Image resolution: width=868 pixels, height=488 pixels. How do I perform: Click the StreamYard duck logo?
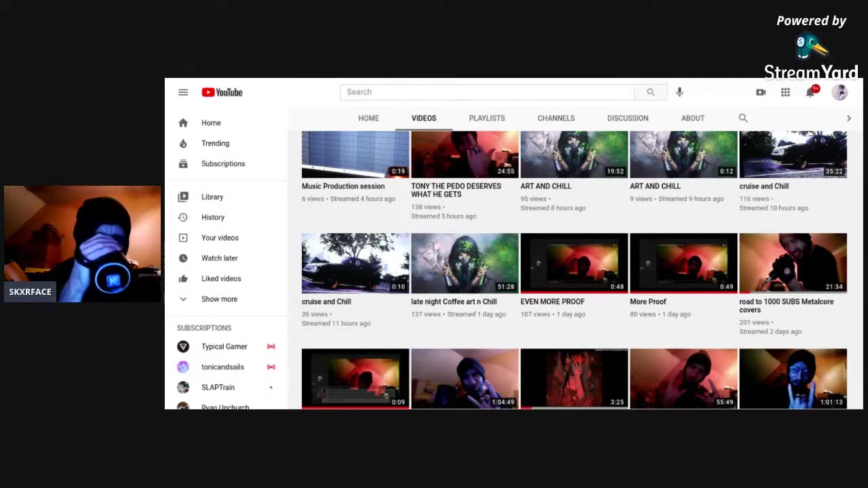(x=811, y=47)
